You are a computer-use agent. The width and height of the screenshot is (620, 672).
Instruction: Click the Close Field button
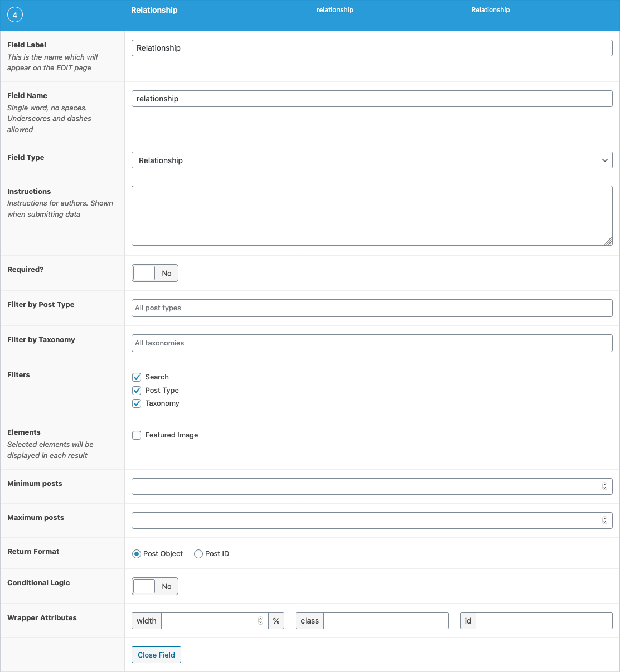click(x=156, y=655)
